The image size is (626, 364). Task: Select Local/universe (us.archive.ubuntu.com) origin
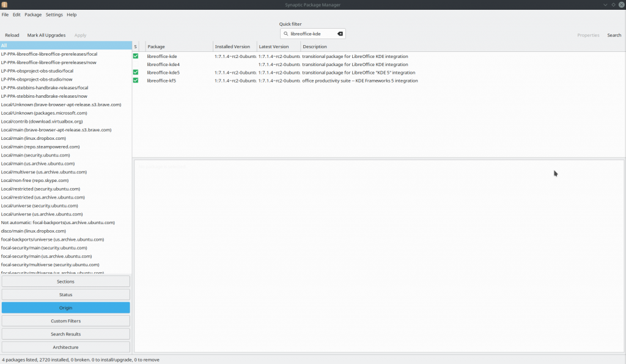tap(42, 214)
